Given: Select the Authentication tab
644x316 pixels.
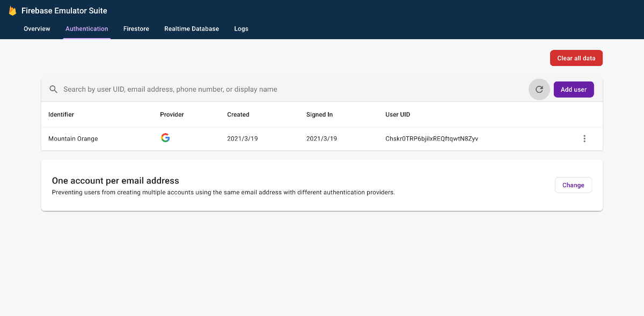Looking at the screenshot, I should coord(87,29).
